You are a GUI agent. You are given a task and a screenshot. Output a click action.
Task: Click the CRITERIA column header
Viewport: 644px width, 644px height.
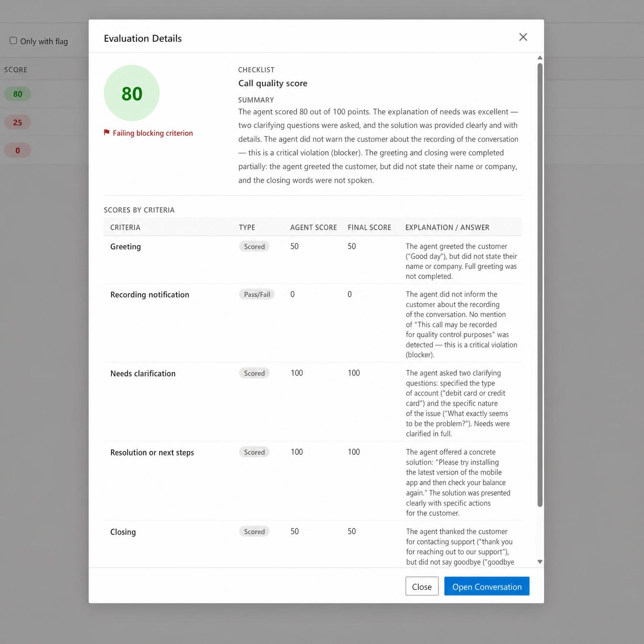125,227
